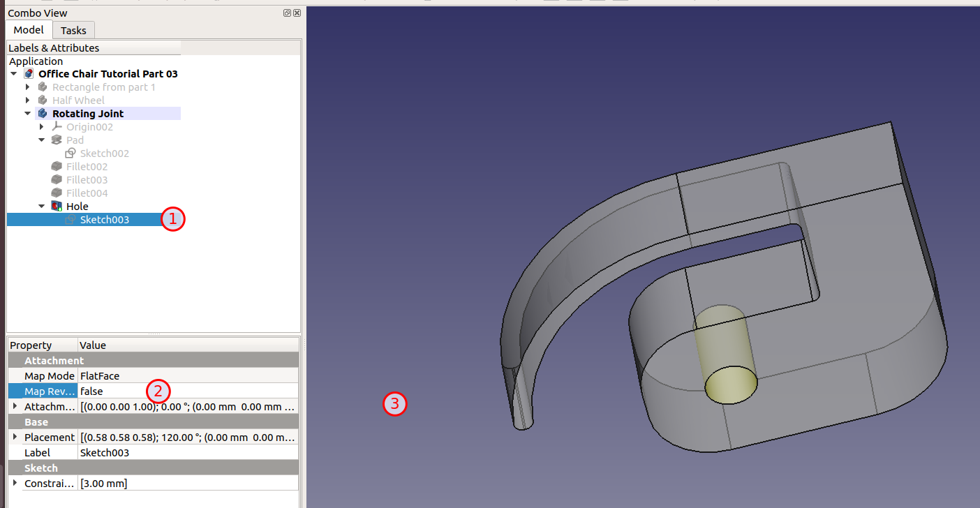Click the Property column header
Screen dimensions: 980x508
click(x=42, y=345)
